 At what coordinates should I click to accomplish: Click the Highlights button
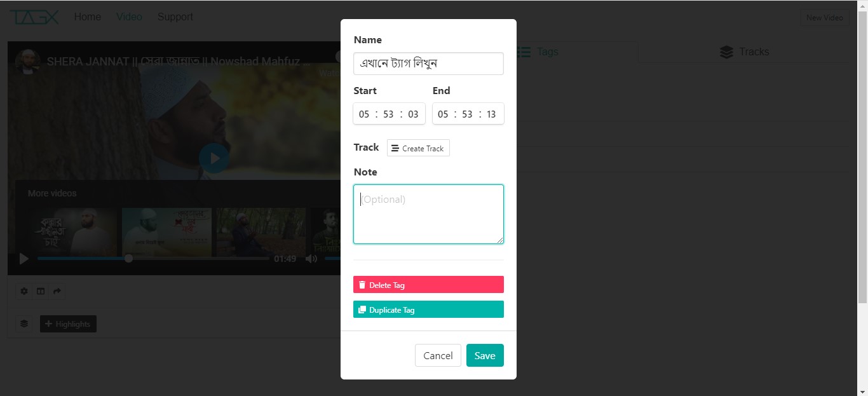tap(68, 324)
